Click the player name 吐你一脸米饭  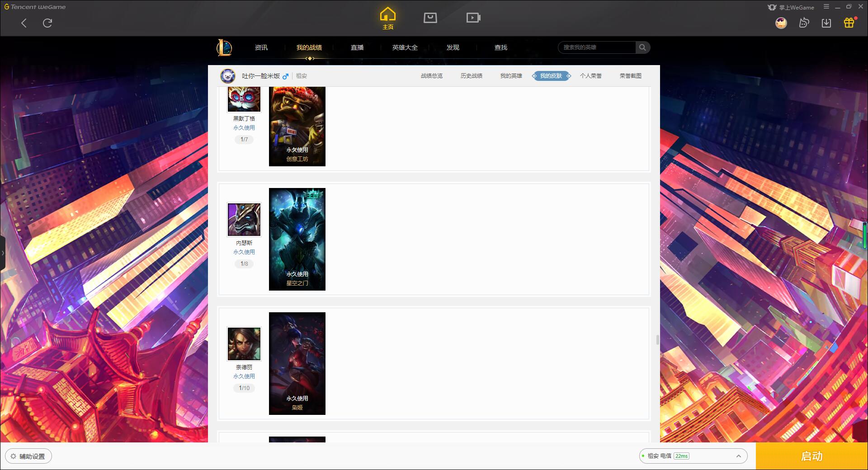(x=261, y=76)
